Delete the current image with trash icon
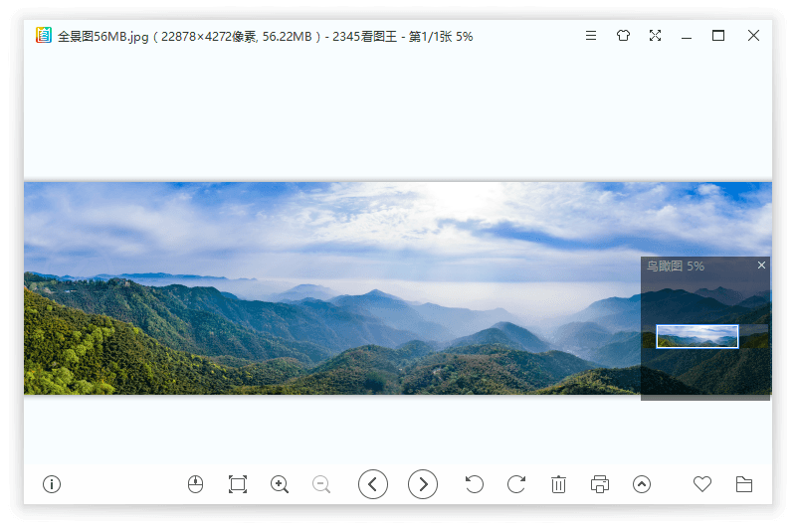This screenshot has height=532, width=796. [558, 484]
